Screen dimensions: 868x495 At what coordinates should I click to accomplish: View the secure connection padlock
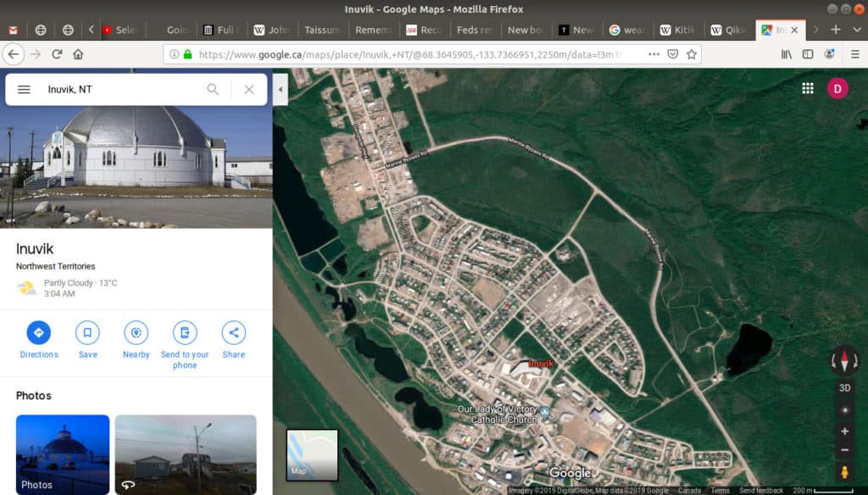(x=187, y=54)
